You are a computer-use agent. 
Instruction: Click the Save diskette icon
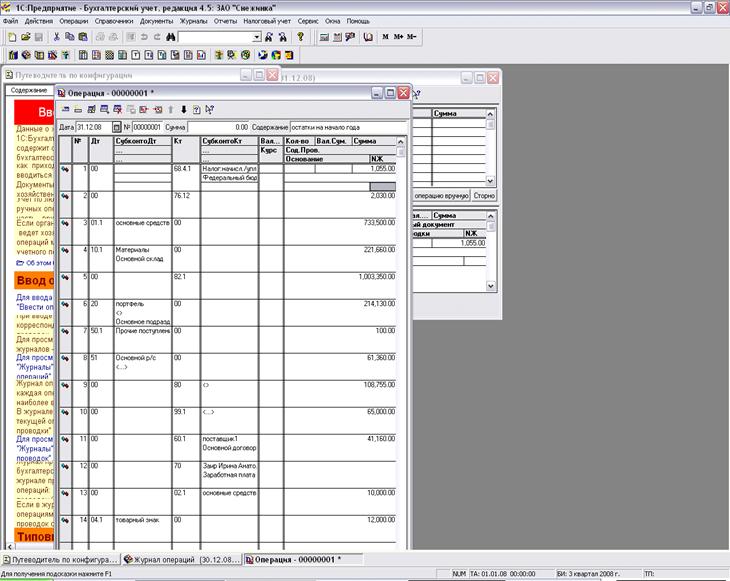pyautogui.click(x=38, y=37)
